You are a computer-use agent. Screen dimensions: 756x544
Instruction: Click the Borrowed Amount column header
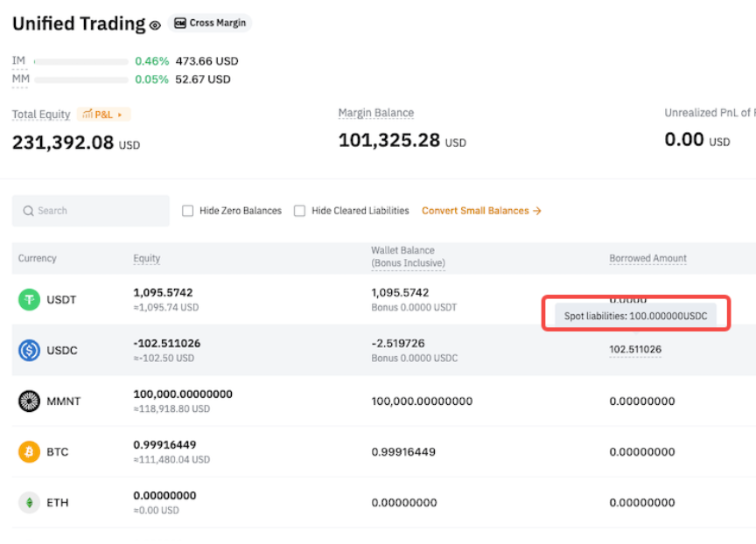coord(647,259)
